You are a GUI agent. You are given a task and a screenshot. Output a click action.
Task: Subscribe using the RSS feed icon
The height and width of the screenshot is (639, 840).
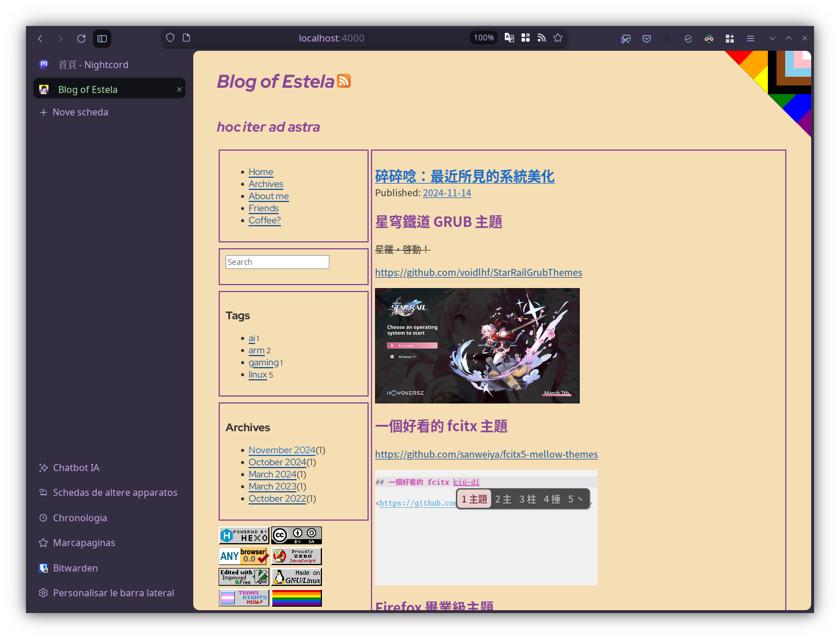pos(542,38)
